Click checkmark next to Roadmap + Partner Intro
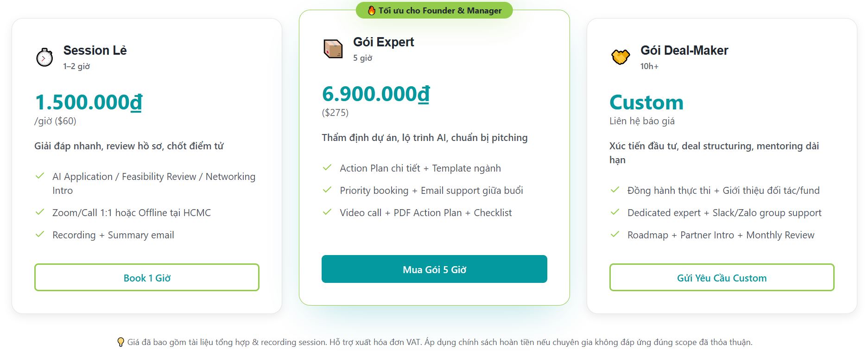This screenshot has height=358, width=868. pos(615,235)
